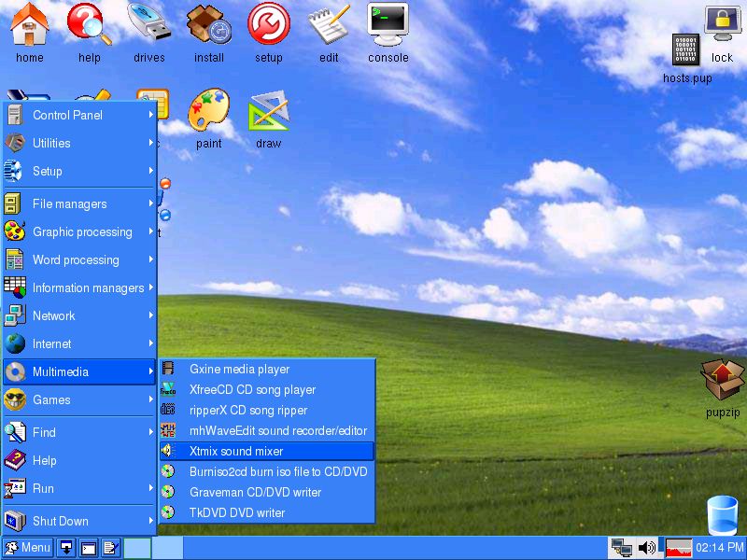
Task: Launch Xtmix sound mixer
Action: (267, 451)
